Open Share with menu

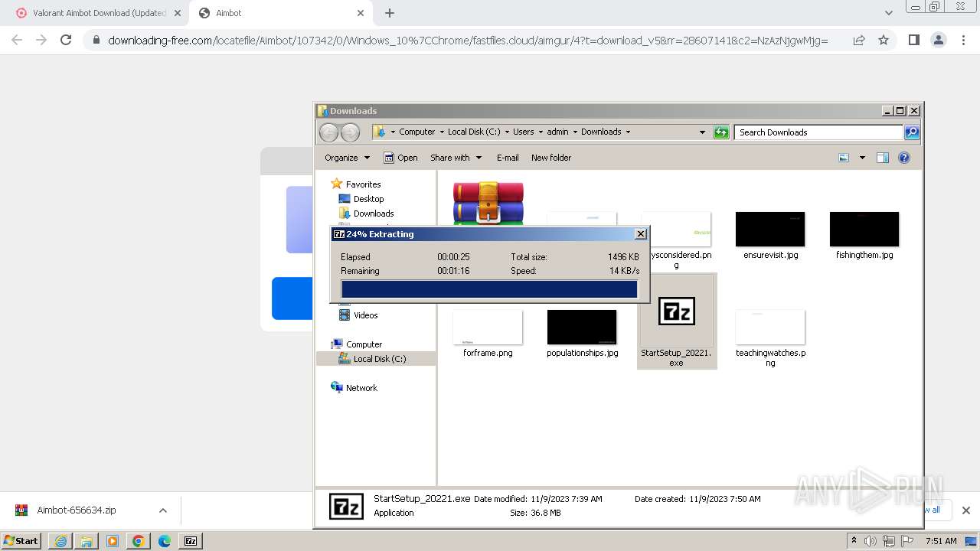pyautogui.click(x=456, y=158)
